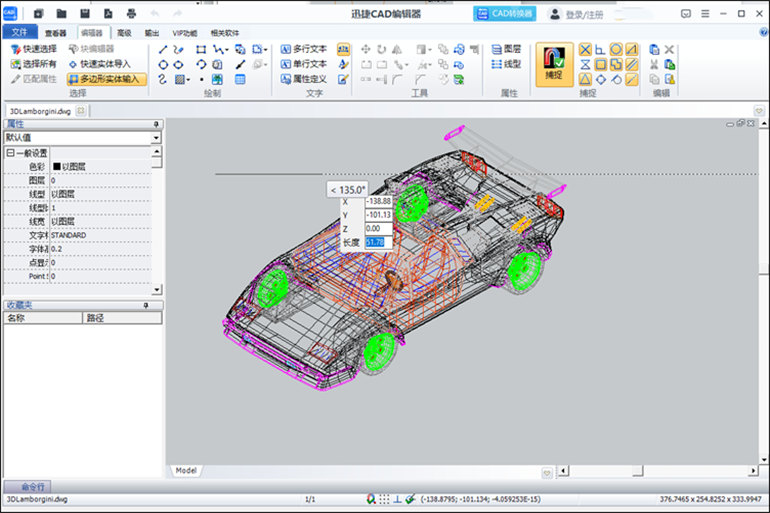This screenshot has height=513, width=770.
Task: Pin the 收藏夹 favorites panel
Action: pos(146,305)
